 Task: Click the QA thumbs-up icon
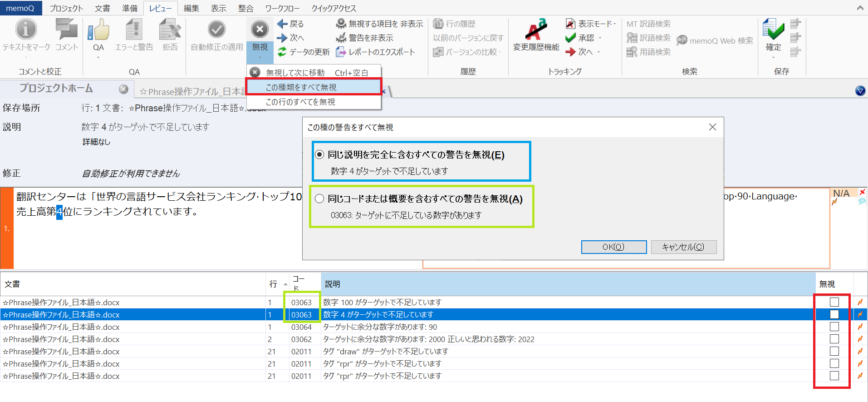tap(98, 30)
